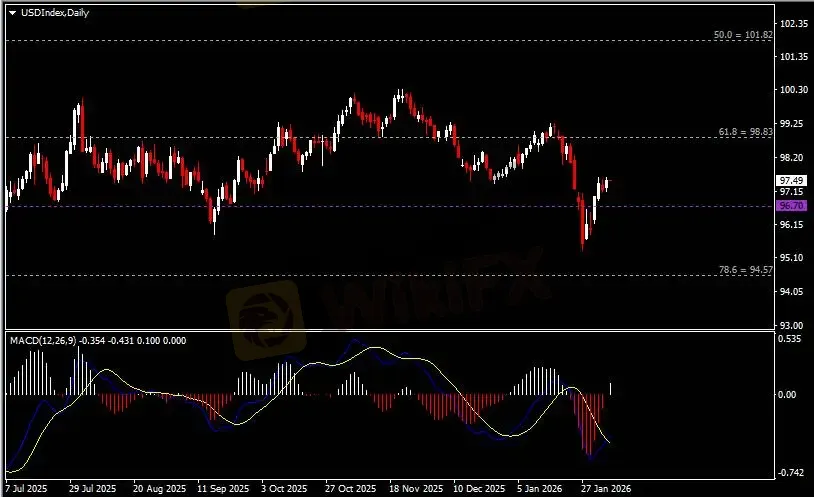This screenshot has width=814, height=497.
Task: Click the USDIndex,Daily chart title
Action: (55, 12)
